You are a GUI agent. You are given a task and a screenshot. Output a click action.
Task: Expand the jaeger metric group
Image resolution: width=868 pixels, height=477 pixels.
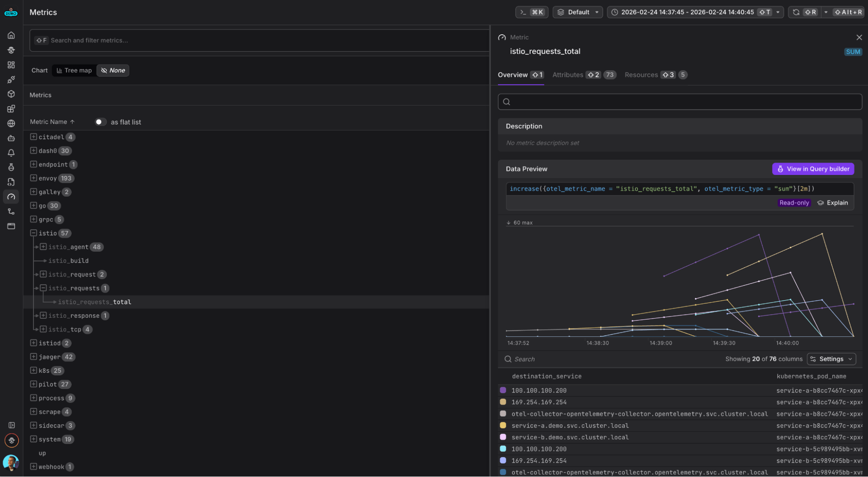click(x=33, y=356)
